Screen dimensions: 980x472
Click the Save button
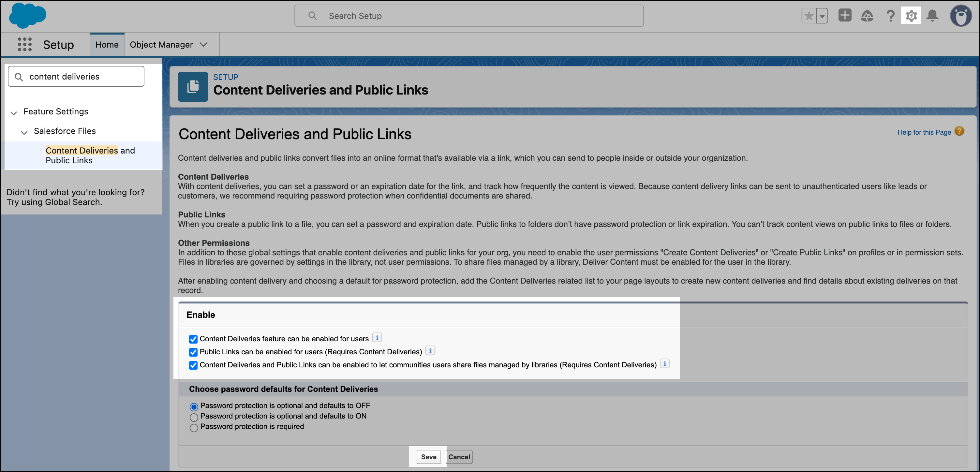[x=428, y=457]
